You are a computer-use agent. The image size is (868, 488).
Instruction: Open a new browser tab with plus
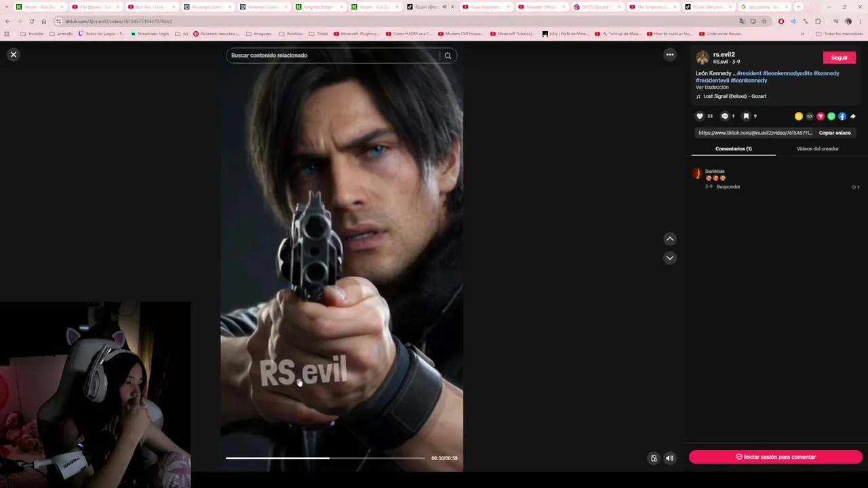[x=797, y=7]
